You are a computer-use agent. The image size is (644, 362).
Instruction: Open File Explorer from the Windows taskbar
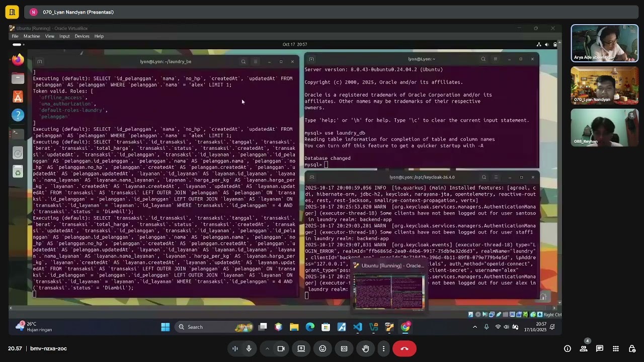(294, 327)
